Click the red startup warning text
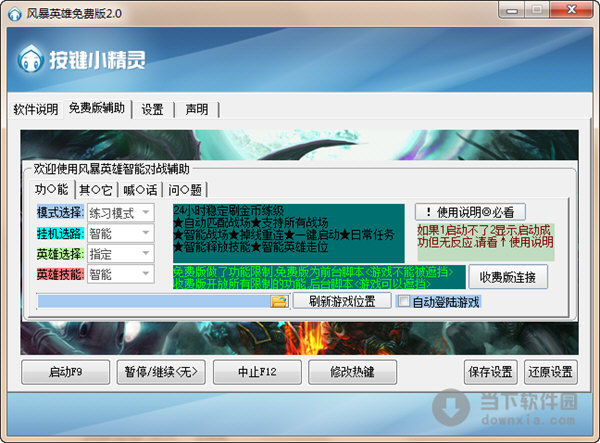600x443 pixels. click(x=485, y=236)
